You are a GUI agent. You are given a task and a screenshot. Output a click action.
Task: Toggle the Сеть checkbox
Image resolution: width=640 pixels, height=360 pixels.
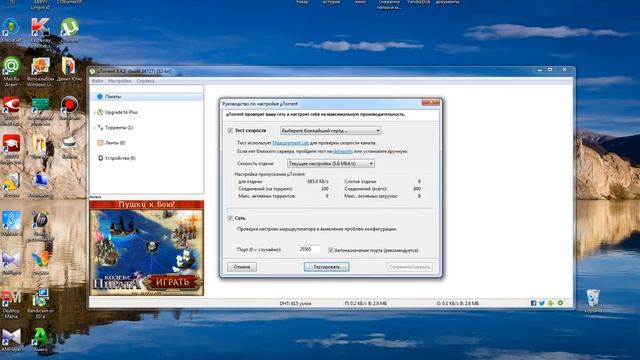[230, 218]
